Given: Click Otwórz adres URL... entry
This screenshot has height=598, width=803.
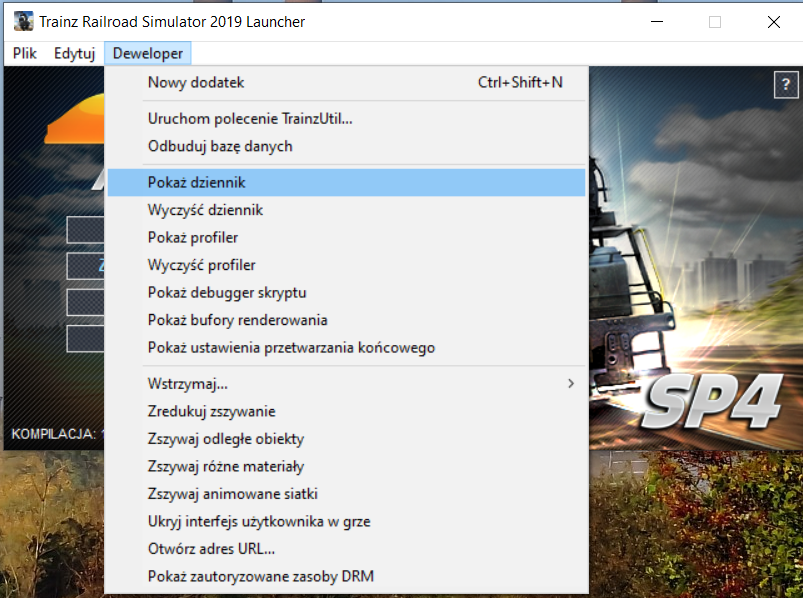Looking at the screenshot, I should (211, 549).
